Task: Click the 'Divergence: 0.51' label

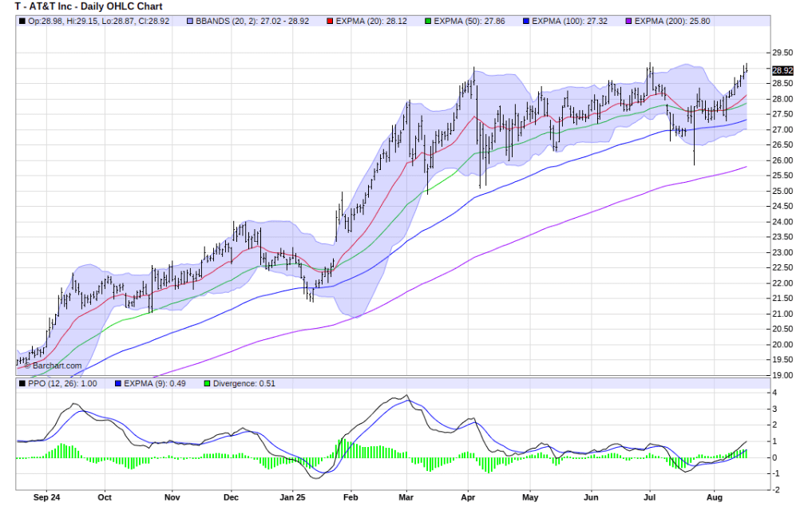Action: pos(244,384)
